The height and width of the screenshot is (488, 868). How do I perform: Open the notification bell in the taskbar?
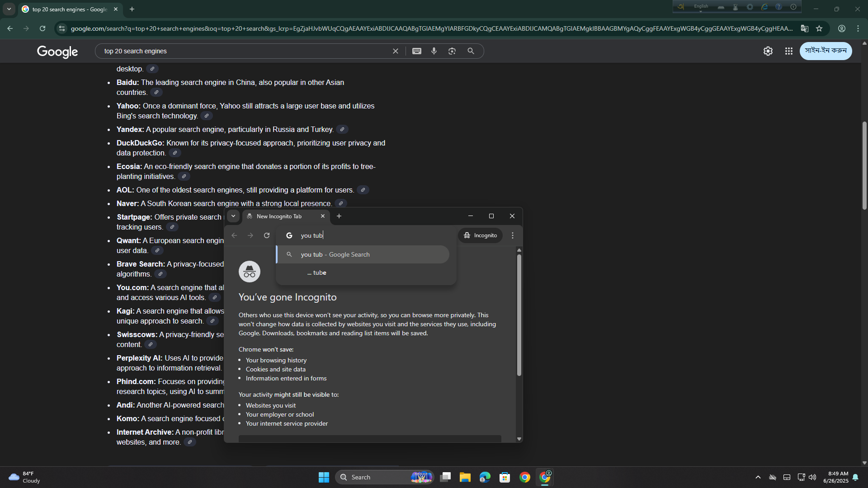pos(856,477)
